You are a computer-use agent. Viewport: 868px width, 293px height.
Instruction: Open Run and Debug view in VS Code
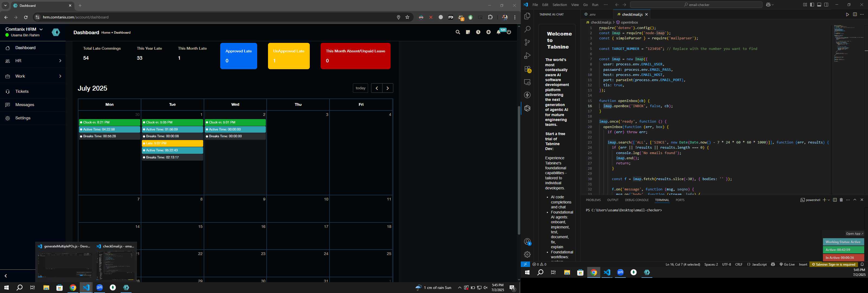[x=527, y=56]
